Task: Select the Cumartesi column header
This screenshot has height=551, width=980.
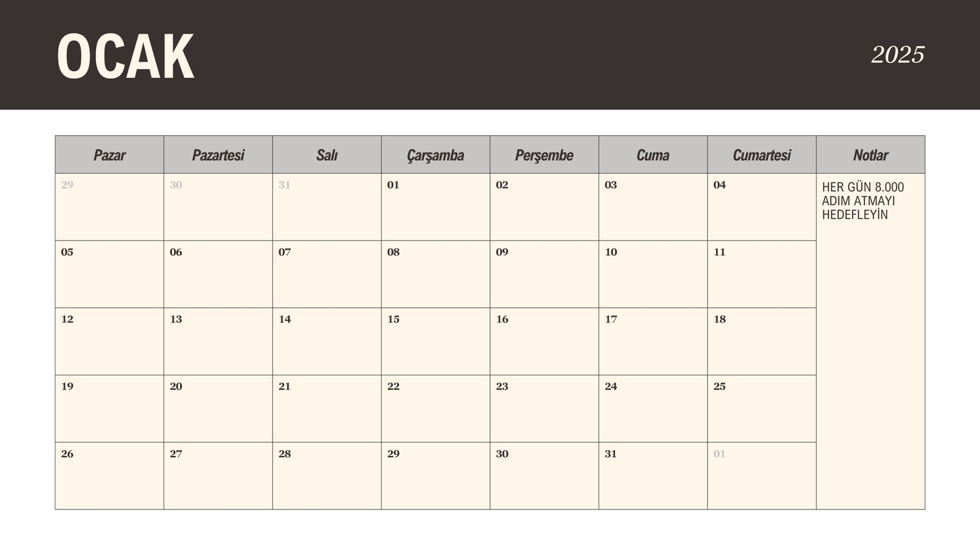Action: click(762, 155)
